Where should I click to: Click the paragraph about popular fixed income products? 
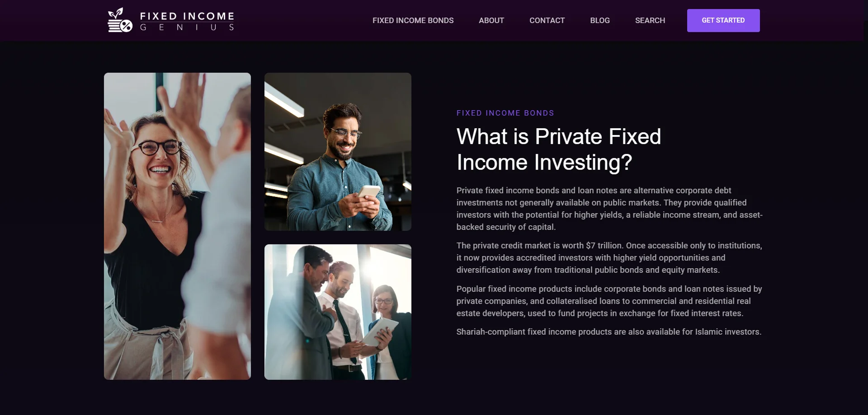(609, 301)
